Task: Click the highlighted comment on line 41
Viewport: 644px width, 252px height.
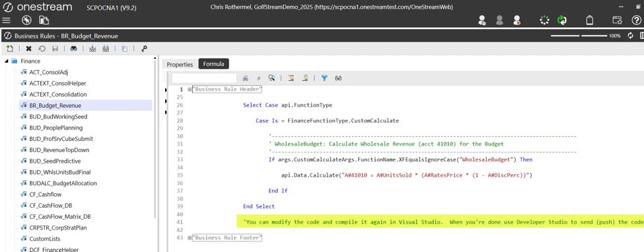Action: click(441, 222)
